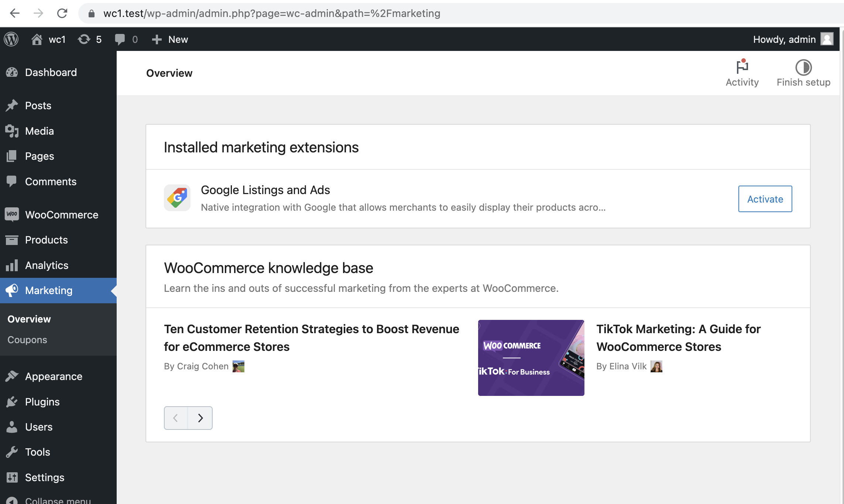Screen dimensions: 844x504
Task: Open the Plugins sidebar icon
Action: 11,401
